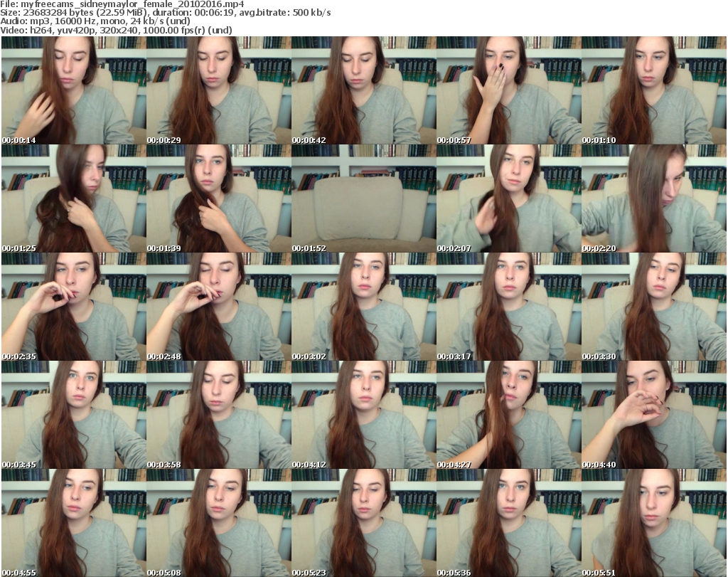The width and height of the screenshot is (728, 577).
Task: Open the thumbnail stamped 00:03:45
Action: coord(74,414)
